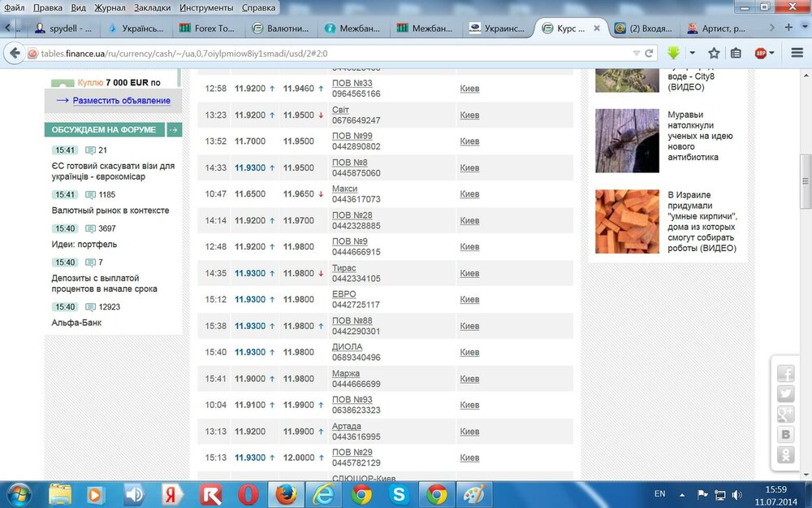The height and width of the screenshot is (508, 812).
Task: Open the orange bricks news thumbnail
Action: [x=627, y=221]
